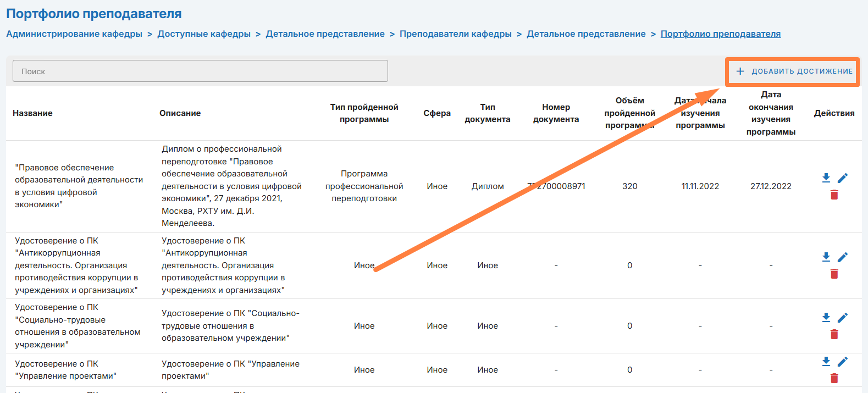Download the "Правовое обеспечение" diploma file

coord(826,178)
